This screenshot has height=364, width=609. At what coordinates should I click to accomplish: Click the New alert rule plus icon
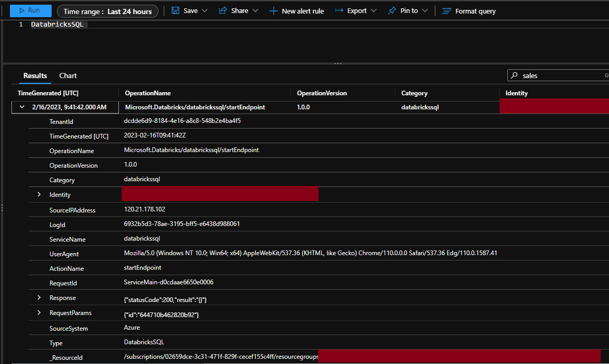point(273,11)
